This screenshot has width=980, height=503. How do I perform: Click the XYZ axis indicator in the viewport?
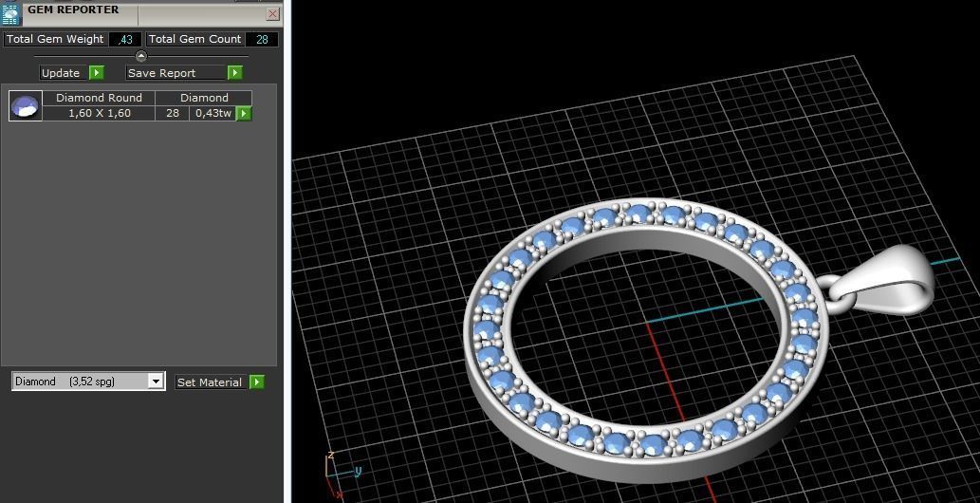(342, 475)
